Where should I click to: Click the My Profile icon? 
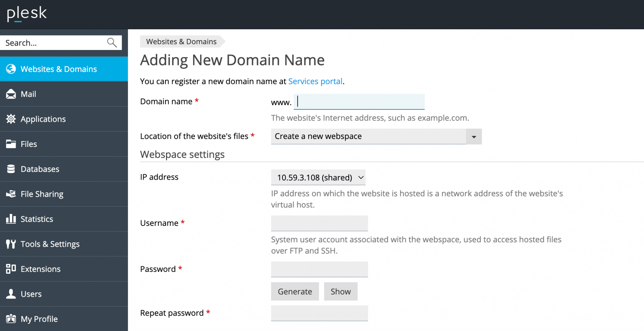[x=11, y=319]
